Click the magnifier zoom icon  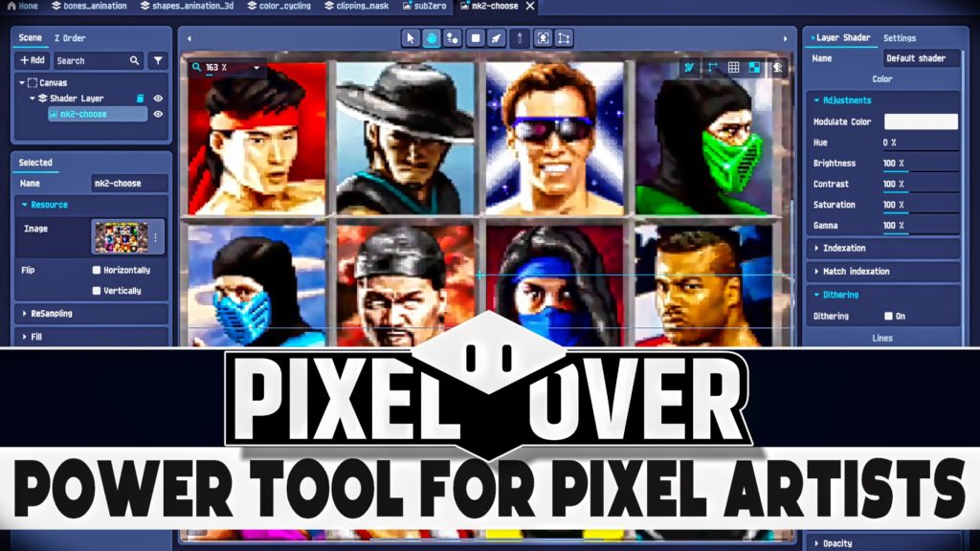click(196, 67)
